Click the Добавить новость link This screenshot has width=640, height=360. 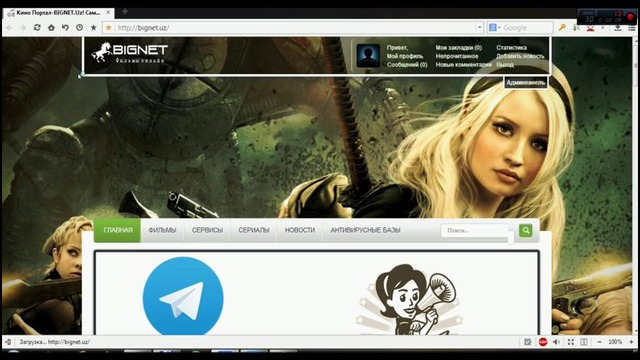coord(520,56)
